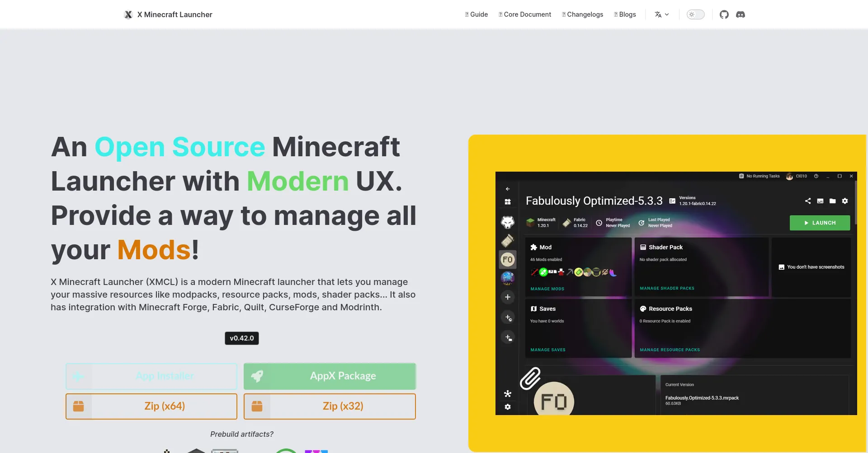The image size is (868, 453).
Task: Open the Discord server icon
Action: click(741, 14)
